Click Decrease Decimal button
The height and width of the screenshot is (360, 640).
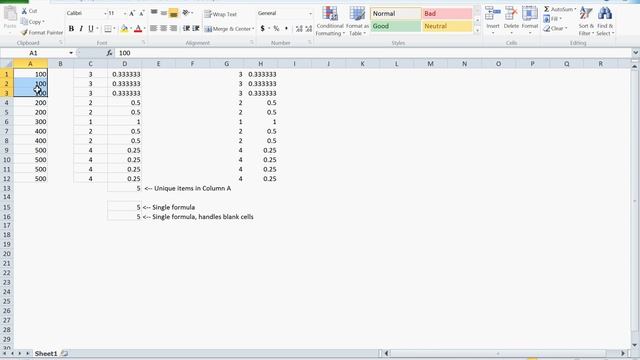309,29
